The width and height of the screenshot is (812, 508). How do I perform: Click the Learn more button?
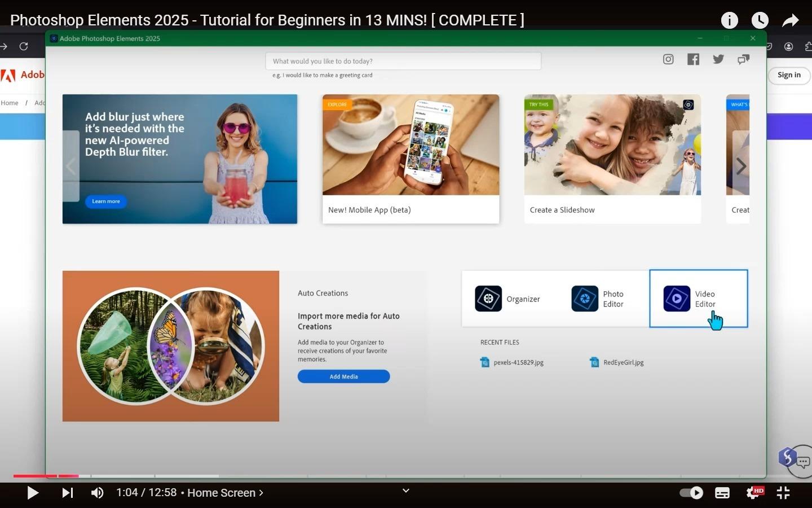click(x=106, y=202)
